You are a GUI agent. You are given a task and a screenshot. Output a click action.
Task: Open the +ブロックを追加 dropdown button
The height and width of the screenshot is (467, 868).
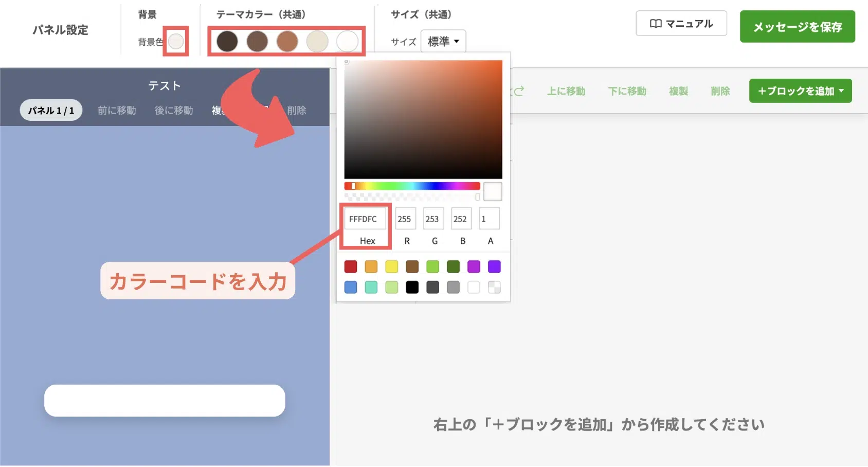tap(801, 91)
